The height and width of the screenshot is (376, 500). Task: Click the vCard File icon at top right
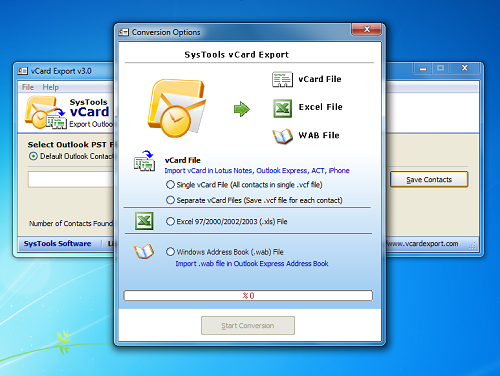pyautogui.click(x=282, y=79)
